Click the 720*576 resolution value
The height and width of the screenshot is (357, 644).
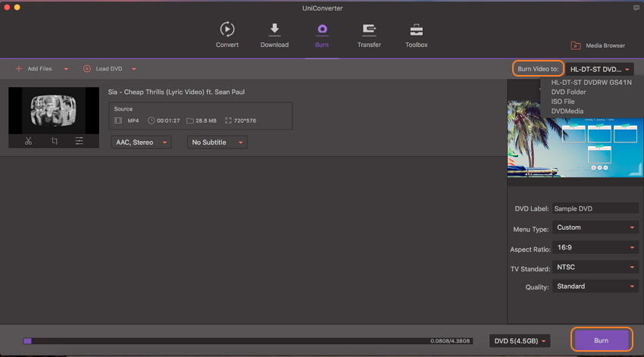(x=245, y=121)
